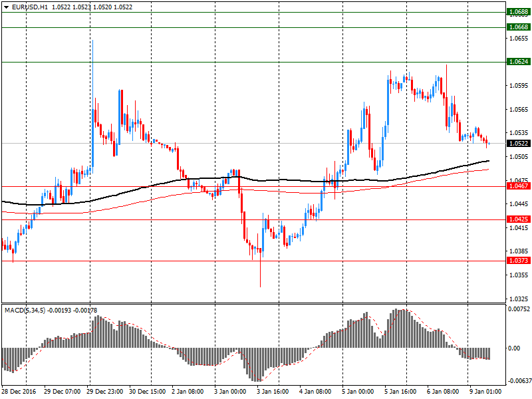The height and width of the screenshot is (399, 532).
Task: Select the 1.0425 red level label
Action: (x=518, y=219)
